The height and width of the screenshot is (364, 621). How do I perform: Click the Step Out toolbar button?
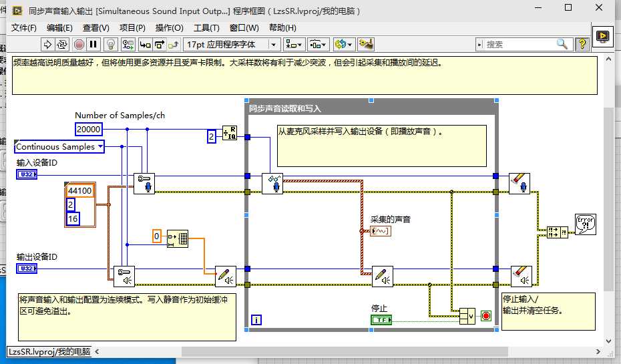pos(174,44)
